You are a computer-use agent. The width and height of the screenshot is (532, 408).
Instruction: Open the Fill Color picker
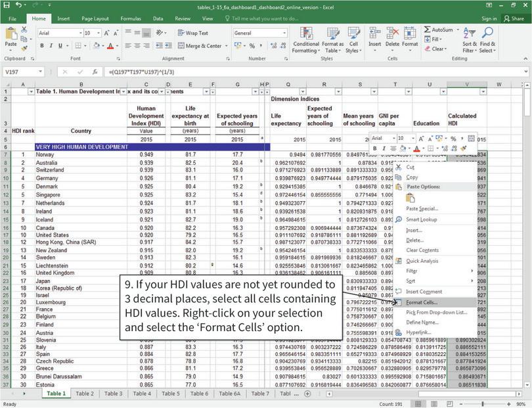[97, 47]
